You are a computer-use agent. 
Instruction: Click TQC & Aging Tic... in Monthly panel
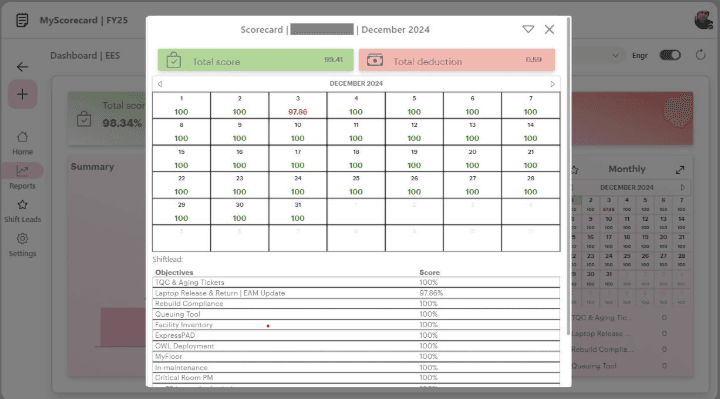(x=602, y=318)
